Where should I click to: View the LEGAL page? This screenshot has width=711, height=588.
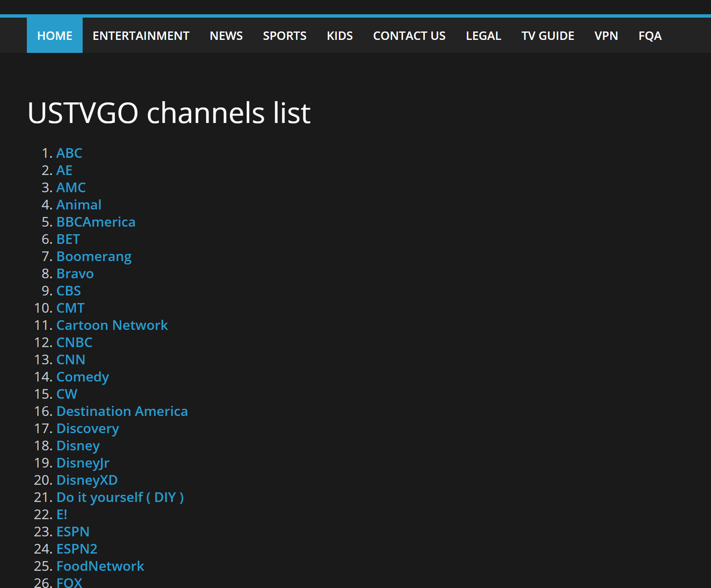click(x=483, y=35)
